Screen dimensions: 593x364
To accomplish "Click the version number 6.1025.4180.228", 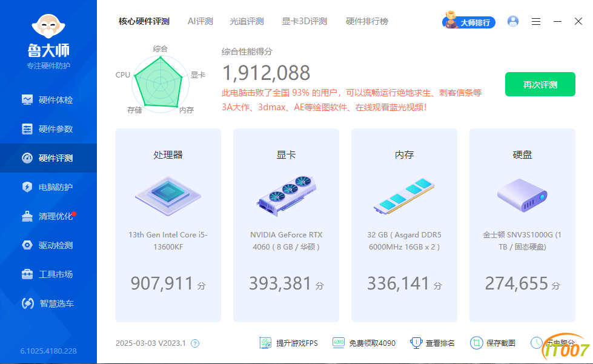I will pos(48,351).
